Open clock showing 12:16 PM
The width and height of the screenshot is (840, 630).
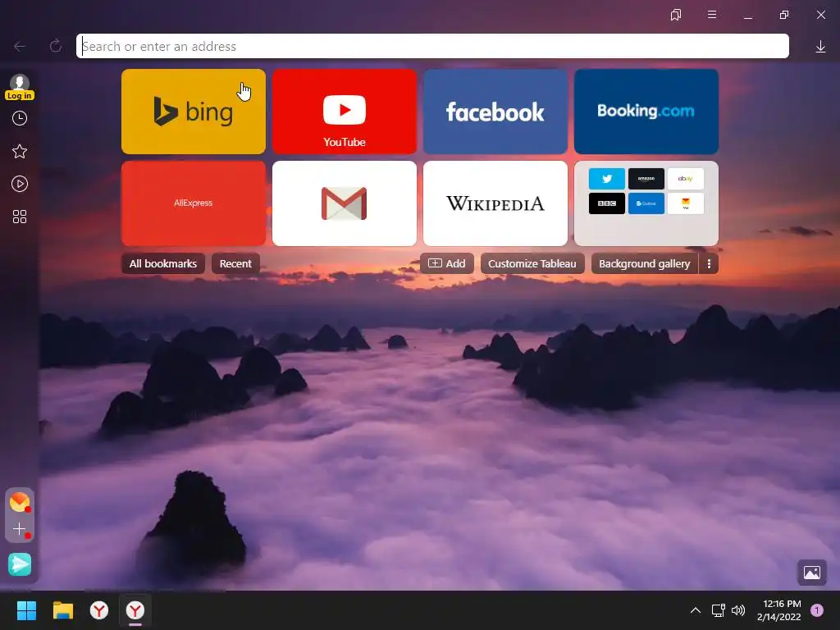click(779, 610)
